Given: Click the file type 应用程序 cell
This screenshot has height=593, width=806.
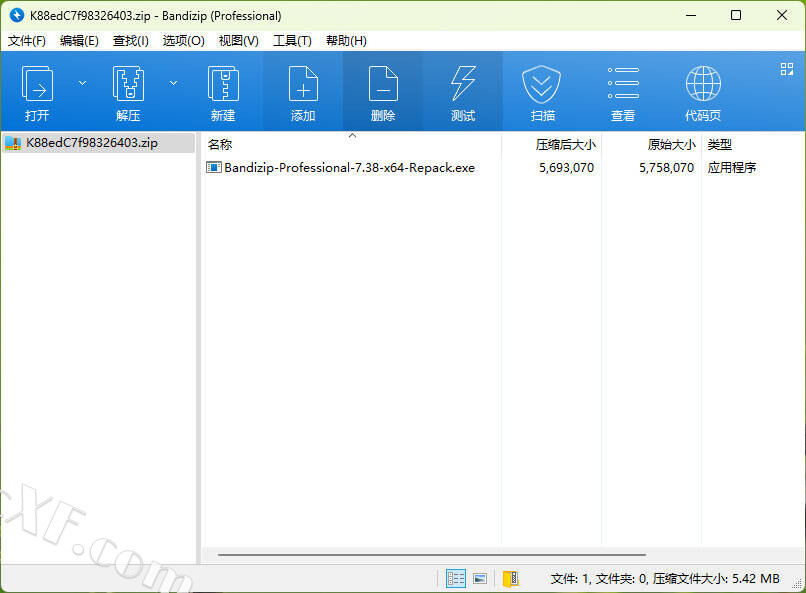Looking at the screenshot, I should pos(731,168).
